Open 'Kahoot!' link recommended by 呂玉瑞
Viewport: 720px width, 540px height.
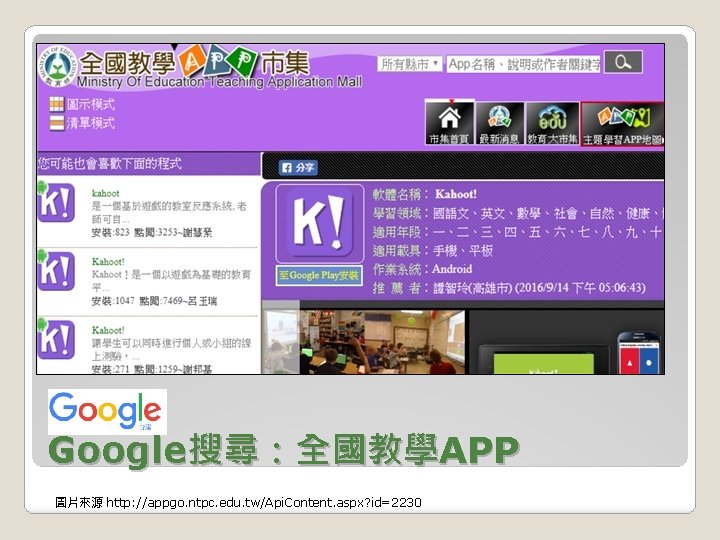[108, 262]
